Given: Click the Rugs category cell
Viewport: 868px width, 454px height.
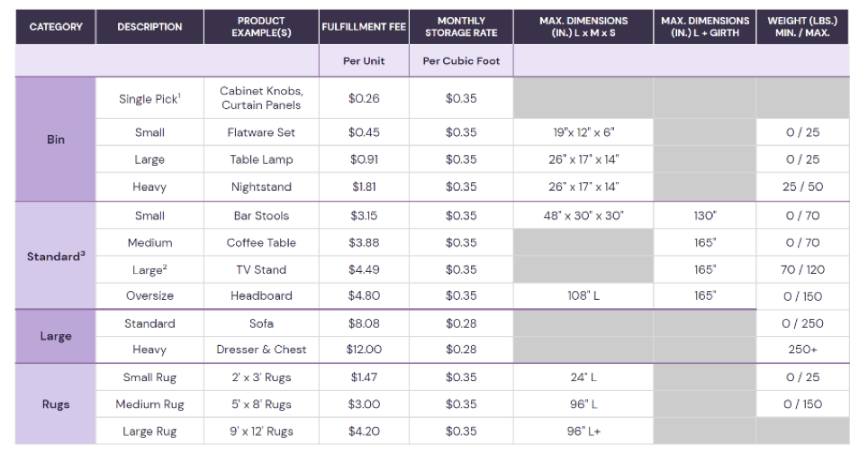Looking at the screenshot, I should point(56,404).
